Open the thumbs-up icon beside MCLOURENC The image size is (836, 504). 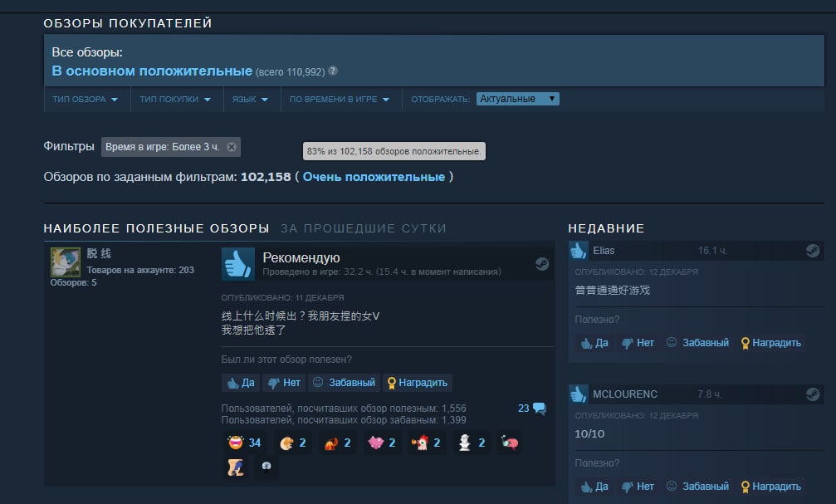click(579, 394)
